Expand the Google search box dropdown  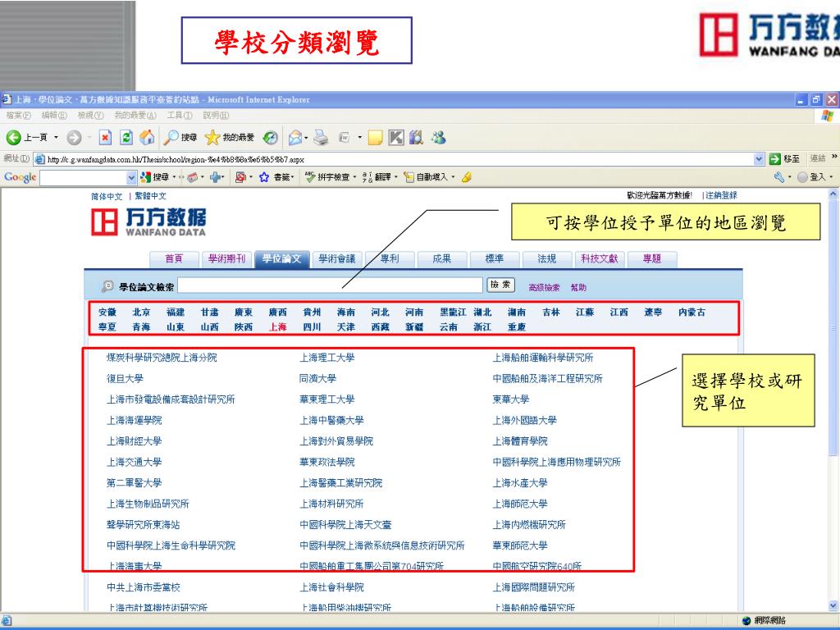pos(132,177)
